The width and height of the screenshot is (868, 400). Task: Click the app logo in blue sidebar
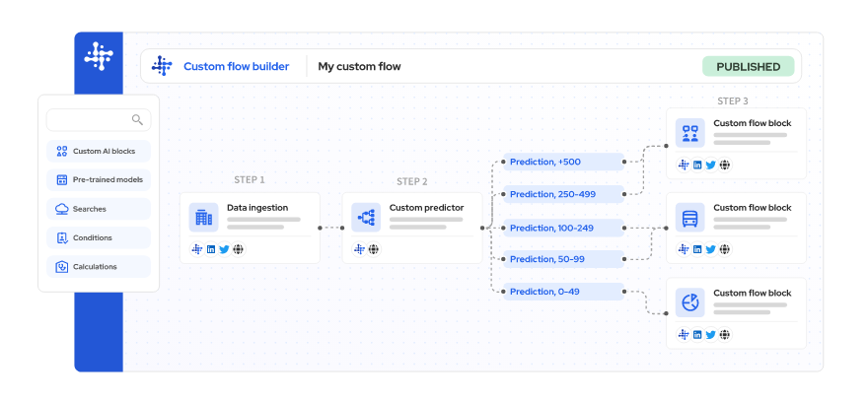tap(99, 56)
